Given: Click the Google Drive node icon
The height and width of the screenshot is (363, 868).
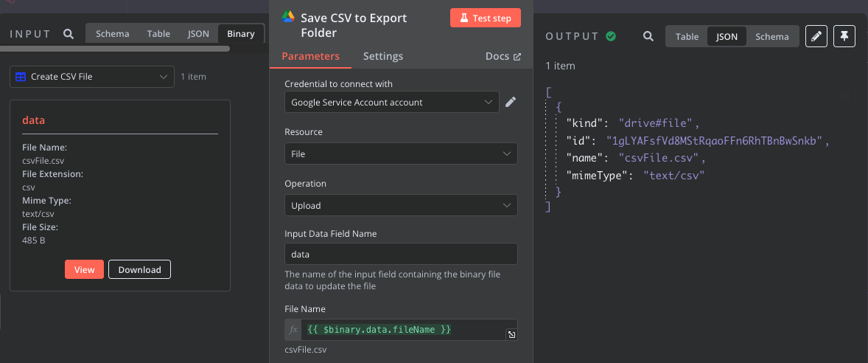Looking at the screenshot, I should click(290, 17).
